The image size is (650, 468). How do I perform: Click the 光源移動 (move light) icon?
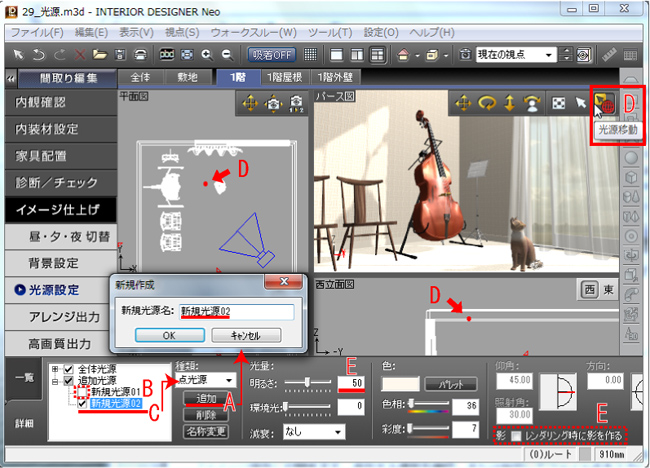click(604, 103)
